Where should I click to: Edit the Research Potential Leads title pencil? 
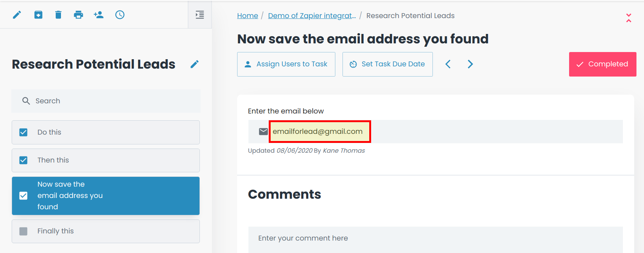point(195,64)
